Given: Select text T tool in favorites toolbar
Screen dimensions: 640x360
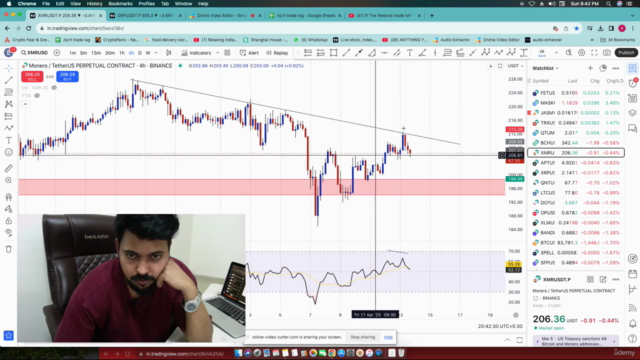Looking at the screenshot, I should click(410, 53).
